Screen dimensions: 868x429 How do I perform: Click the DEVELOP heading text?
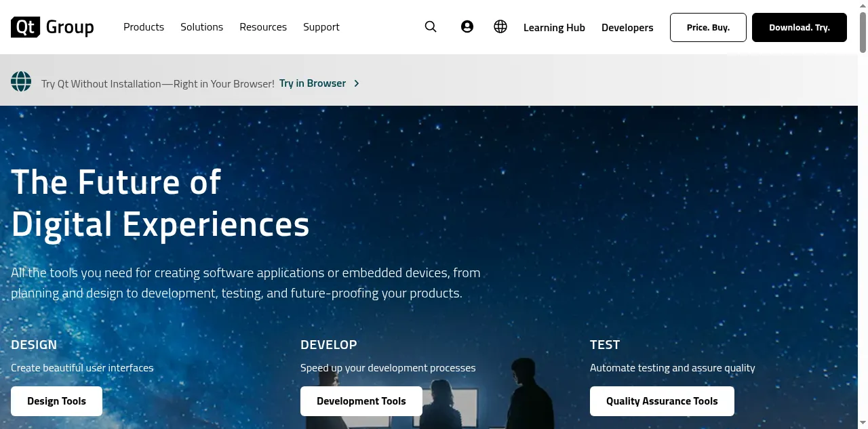(328, 345)
